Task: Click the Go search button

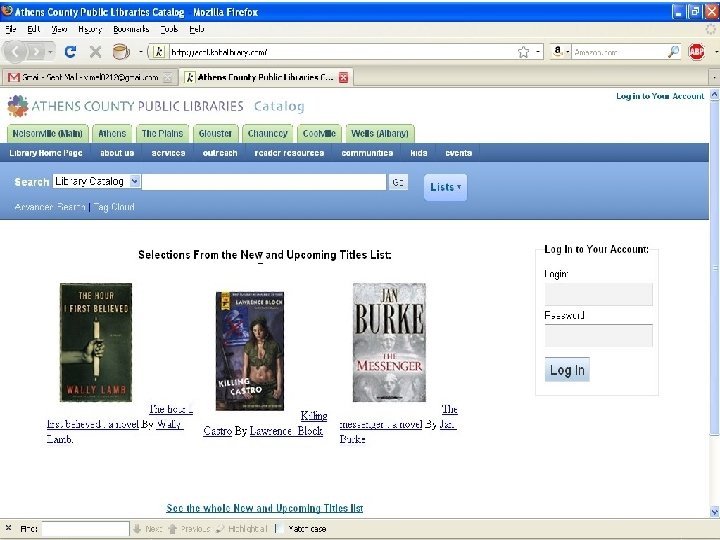Action: [x=398, y=182]
